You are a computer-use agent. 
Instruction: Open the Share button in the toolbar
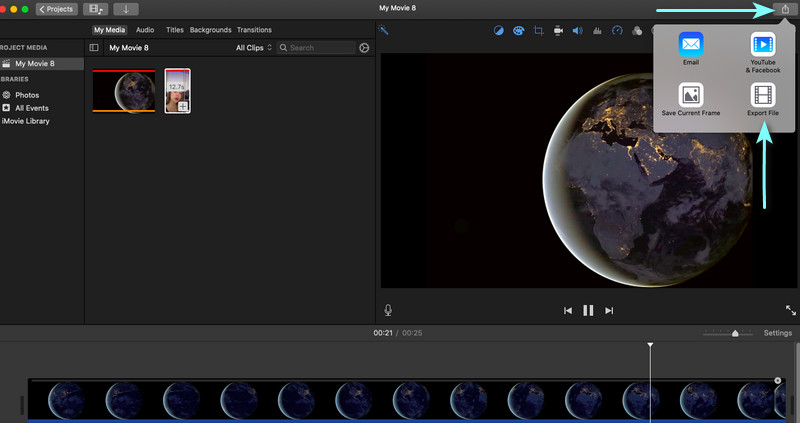pos(785,9)
